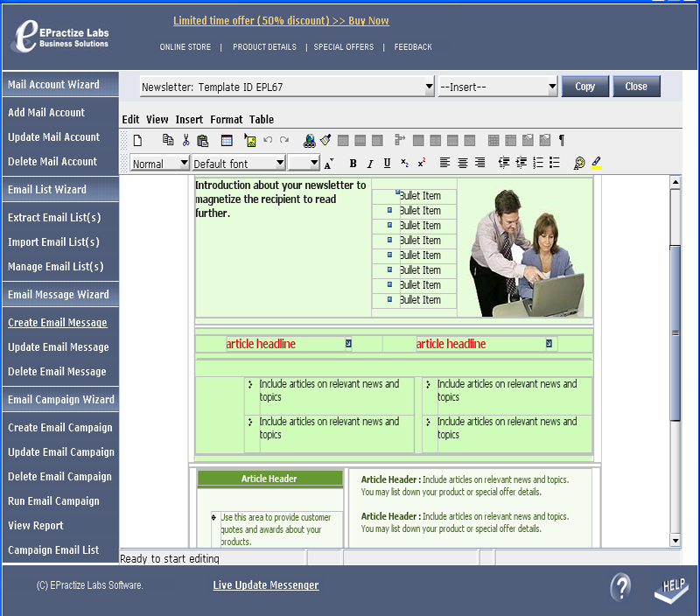Viewport: 700px width, 616px height.
Task: Open the Live Update Messenger link
Action: pyautogui.click(x=266, y=585)
